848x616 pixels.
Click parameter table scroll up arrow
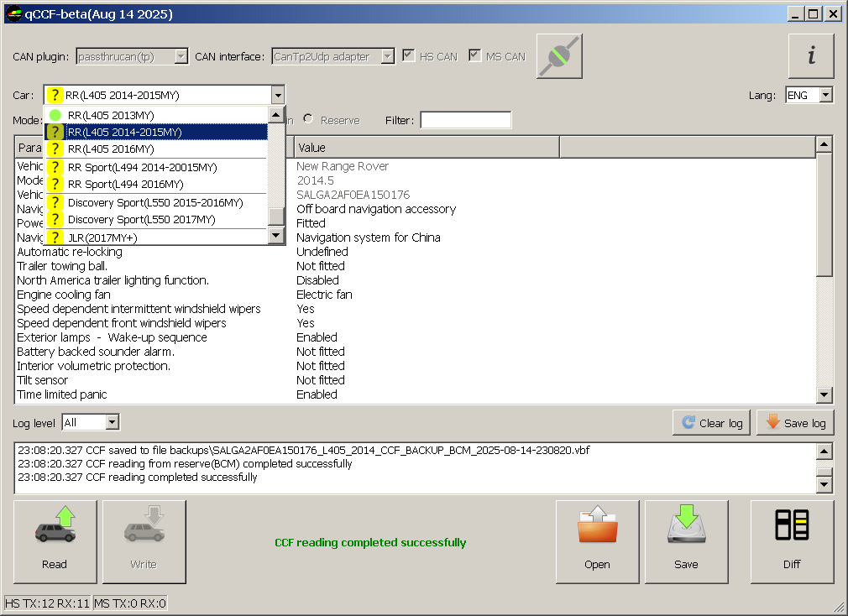(824, 144)
